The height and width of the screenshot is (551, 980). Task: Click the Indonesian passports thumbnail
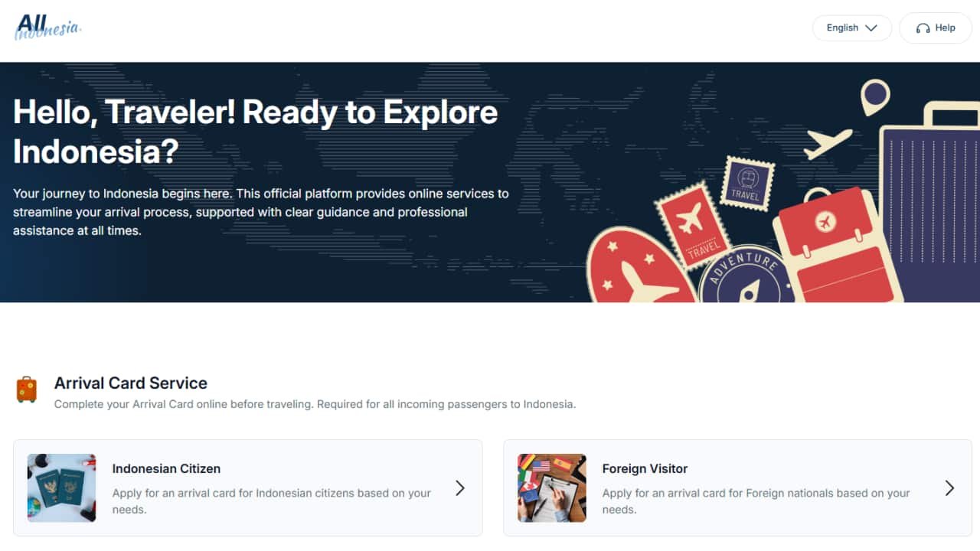coord(62,487)
